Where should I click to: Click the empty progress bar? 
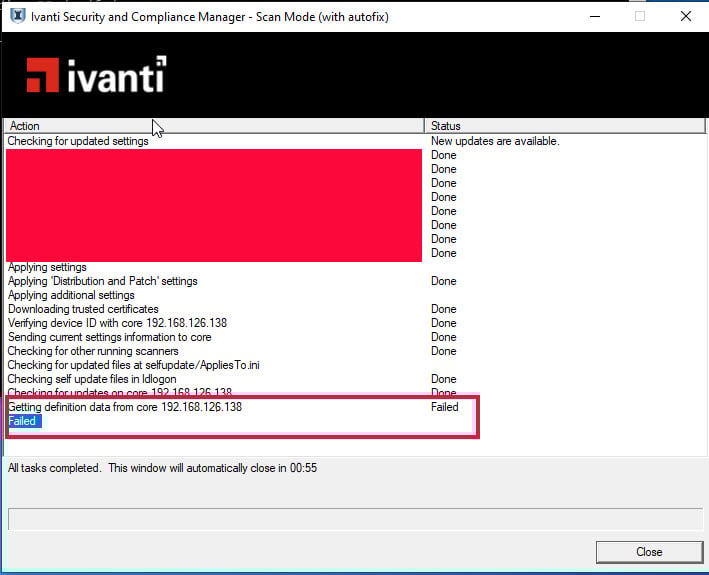pos(354,518)
